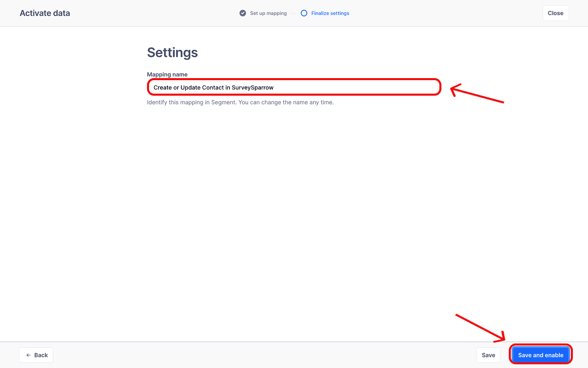The width and height of the screenshot is (588, 368).
Task: Close the Activate data dialog
Action: pyautogui.click(x=555, y=13)
